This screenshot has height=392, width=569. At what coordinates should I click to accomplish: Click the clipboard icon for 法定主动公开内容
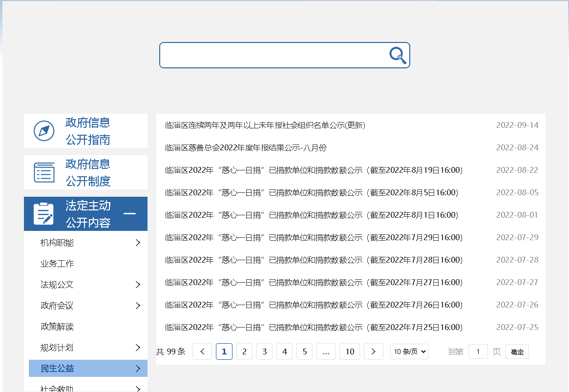pos(44,214)
